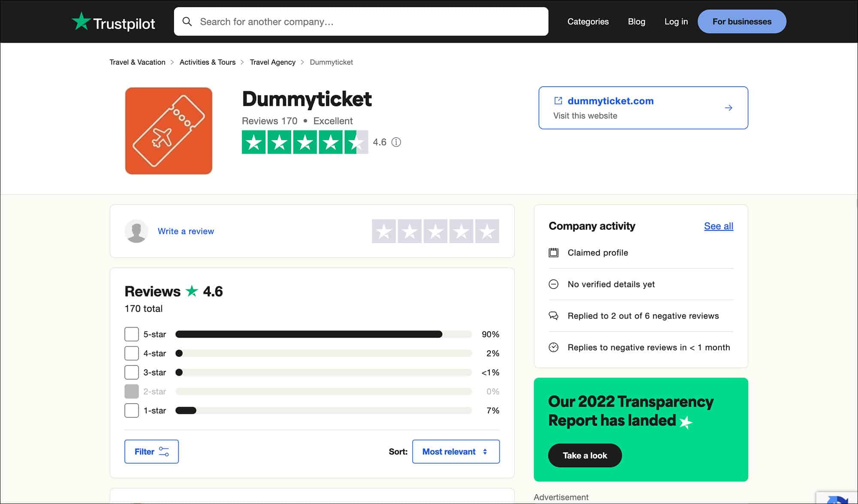Click inside the company search field
The image size is (858, 504).
point(360,21)
